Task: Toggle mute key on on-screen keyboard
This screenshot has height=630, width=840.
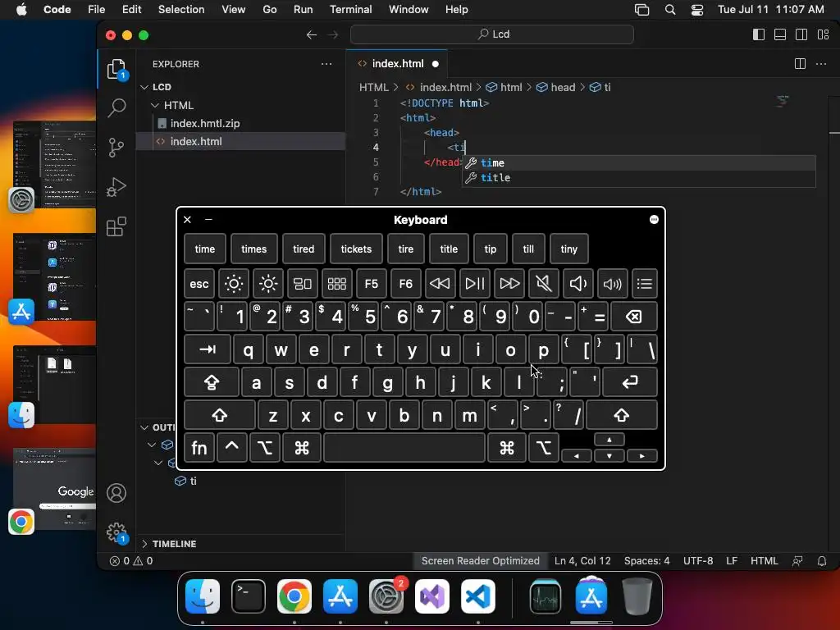Action: coord(544,283)
